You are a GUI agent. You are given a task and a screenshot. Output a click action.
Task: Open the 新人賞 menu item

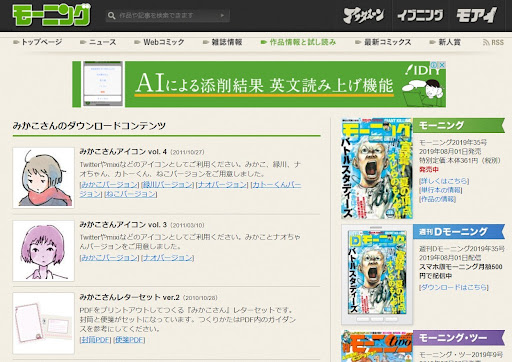(x=445, y=42)
